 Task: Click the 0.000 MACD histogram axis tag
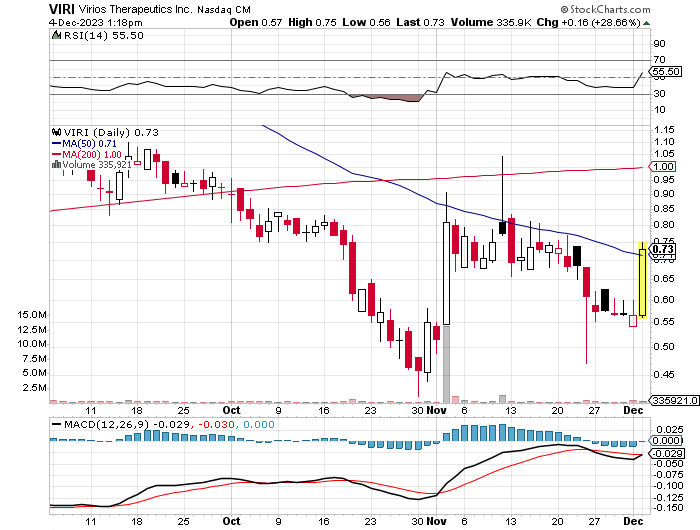point(665,441)
